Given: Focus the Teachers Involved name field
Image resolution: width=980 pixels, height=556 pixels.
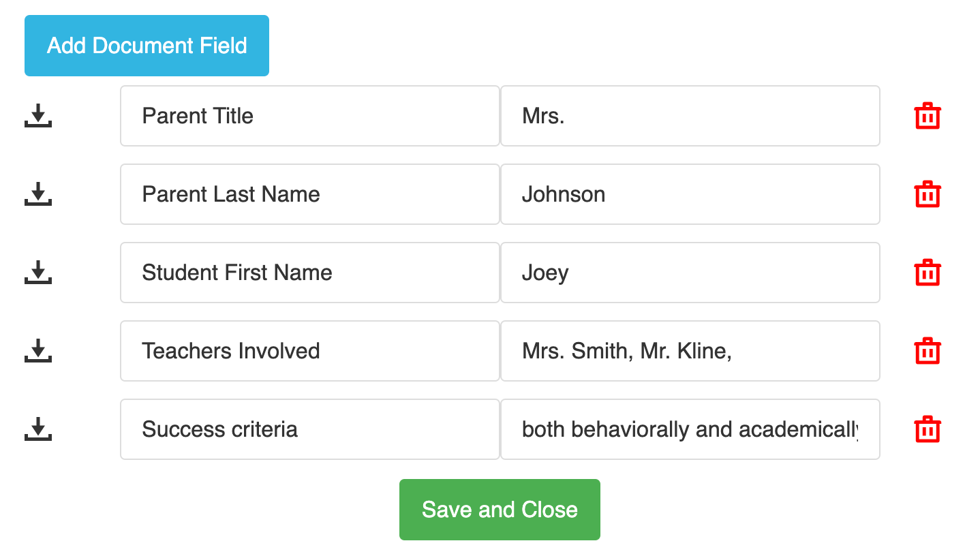Looking at the screenshot, I should point(310,351).
